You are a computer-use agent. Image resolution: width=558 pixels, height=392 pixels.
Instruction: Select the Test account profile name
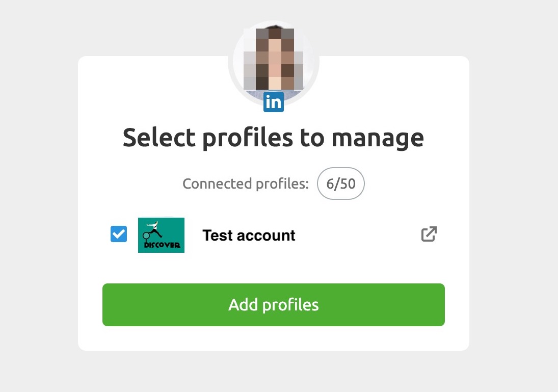point(249,236)
